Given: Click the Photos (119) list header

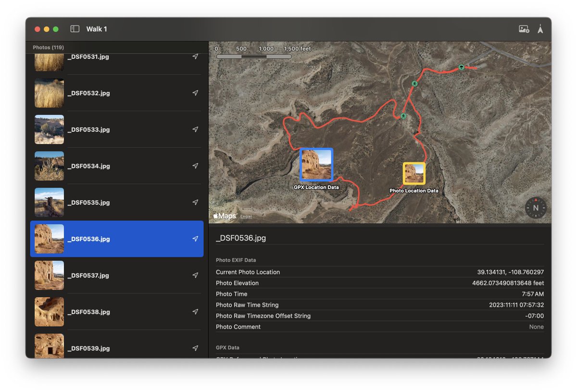Looking at the screenshot, I should point(48,48).
